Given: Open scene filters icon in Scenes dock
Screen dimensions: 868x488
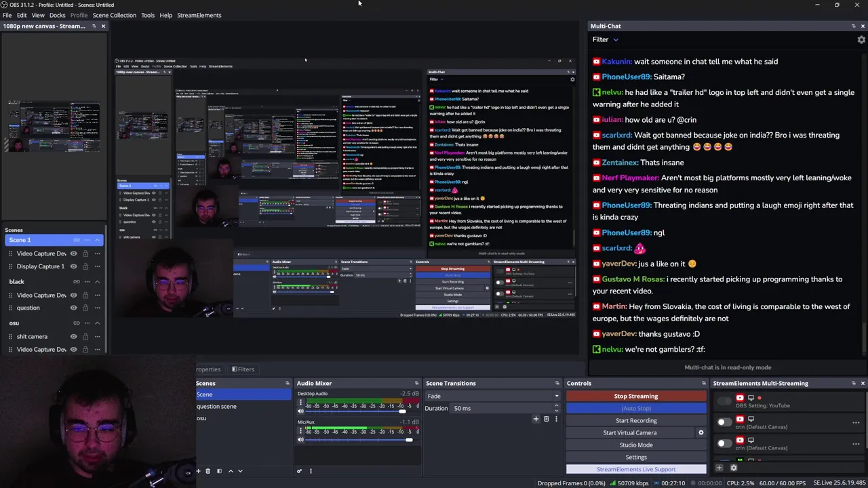Looking at the screenshot, I should click(219, 471).
